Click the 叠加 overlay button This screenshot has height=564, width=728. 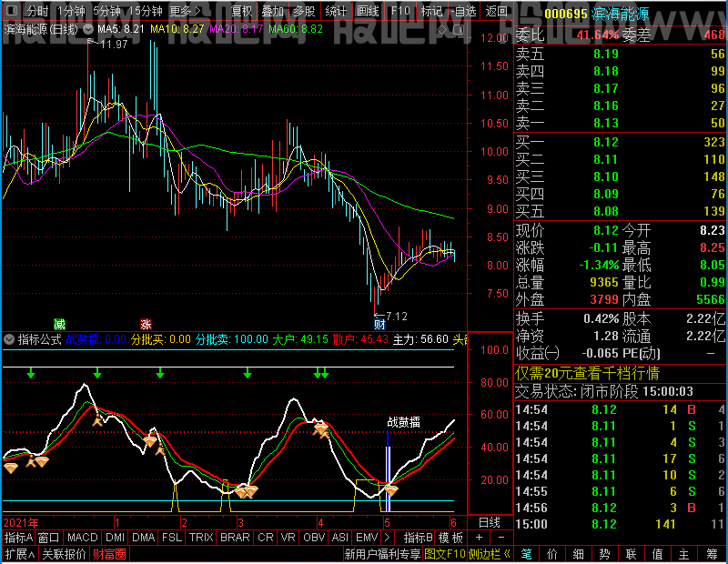point(272,11)
